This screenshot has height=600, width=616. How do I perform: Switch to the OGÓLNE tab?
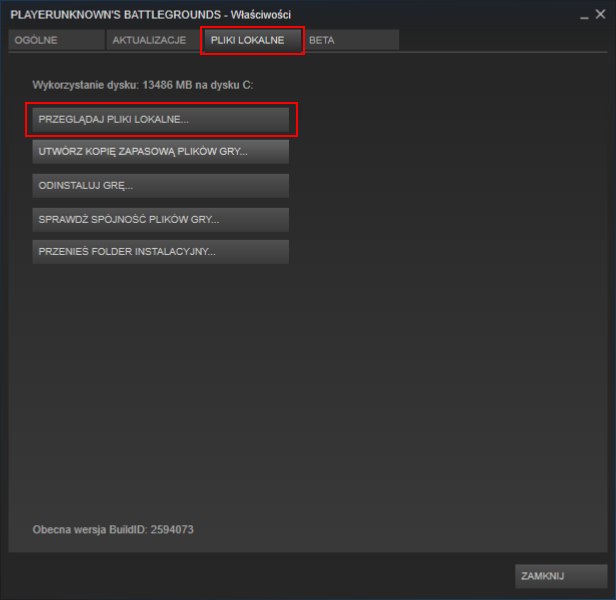(x=57, y=40)
